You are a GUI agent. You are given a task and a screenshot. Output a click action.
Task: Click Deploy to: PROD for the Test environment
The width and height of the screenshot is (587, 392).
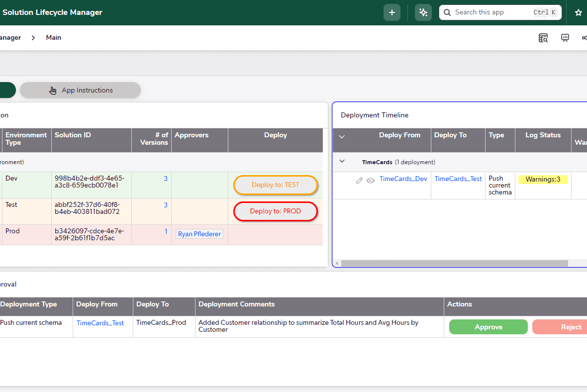(276, 211)
